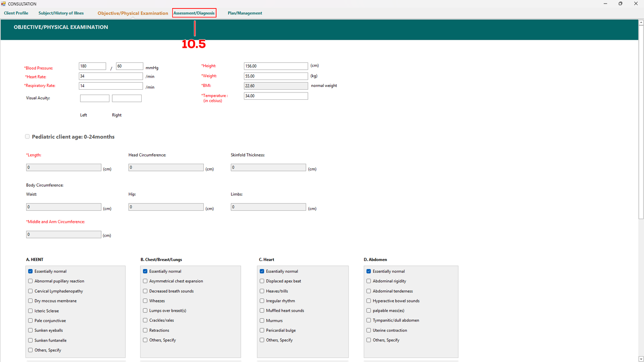This screenshot has width=644, height=362.
Task: Check Pale conjunctivae option
Action: (31, 321)
